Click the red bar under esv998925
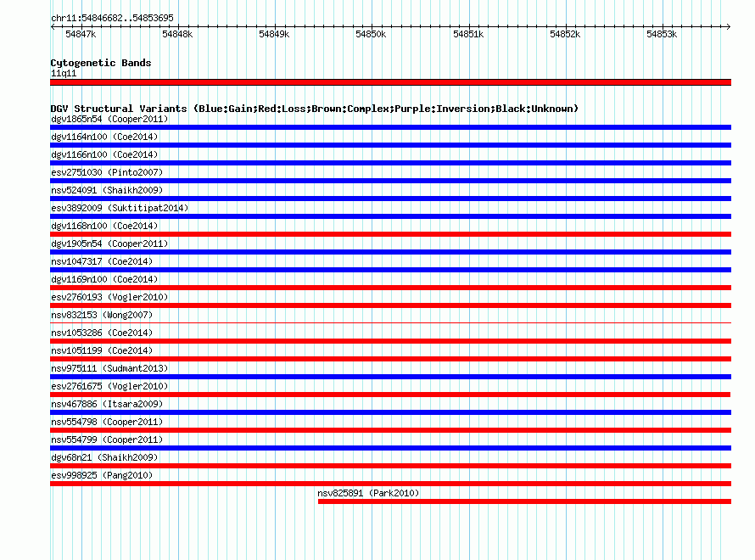 (x=390, y=484)
